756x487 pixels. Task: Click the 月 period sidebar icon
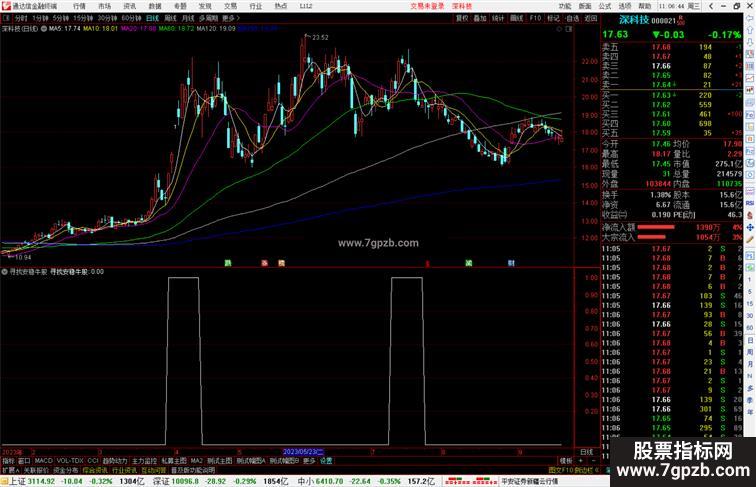tap(750, 364)
